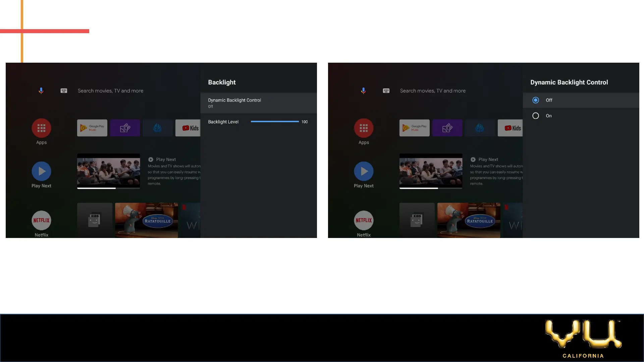The width and height of the screenshot is (644, 362).
Task: Click search field beside the Backlight panel
Action: [x=110, y=91]
